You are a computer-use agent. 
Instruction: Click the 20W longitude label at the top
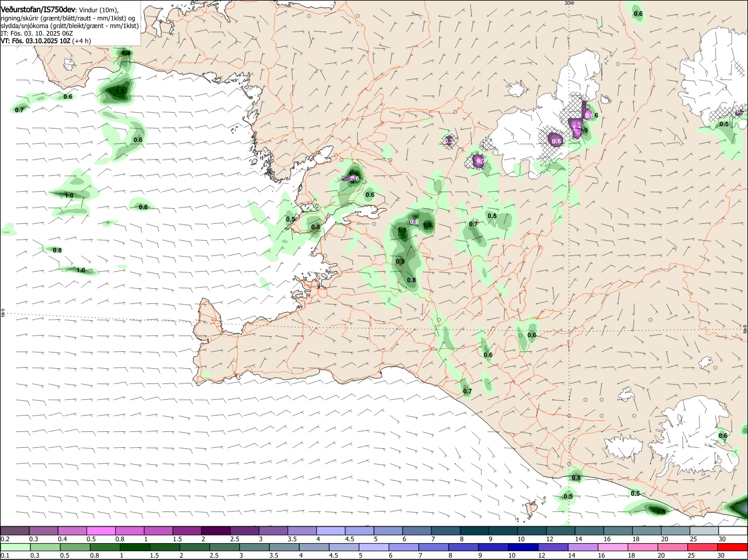click(x=569, y=3)
